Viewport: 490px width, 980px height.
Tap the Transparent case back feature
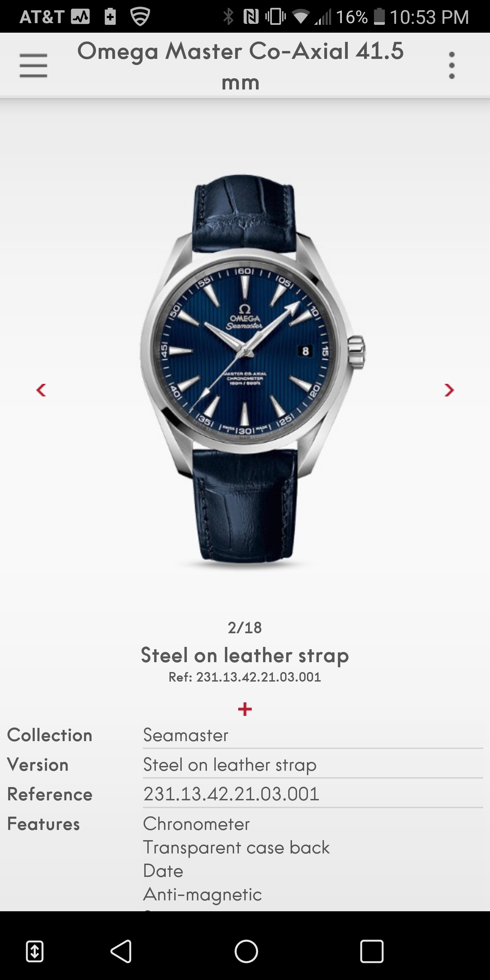(236, 848)
